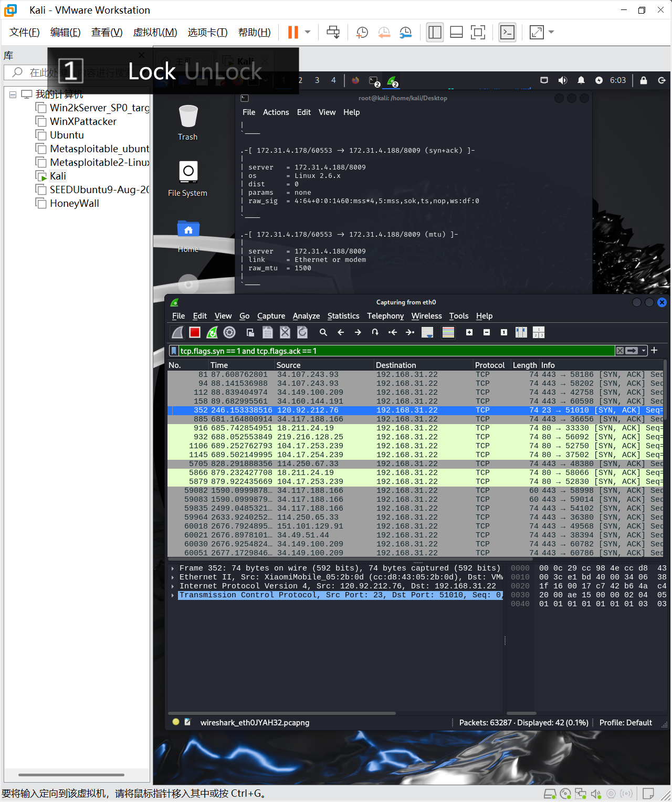This screenshot has width=672, height=802.
Task: Open the VMware 选项卡(T) menu
Action: point(207,33)
